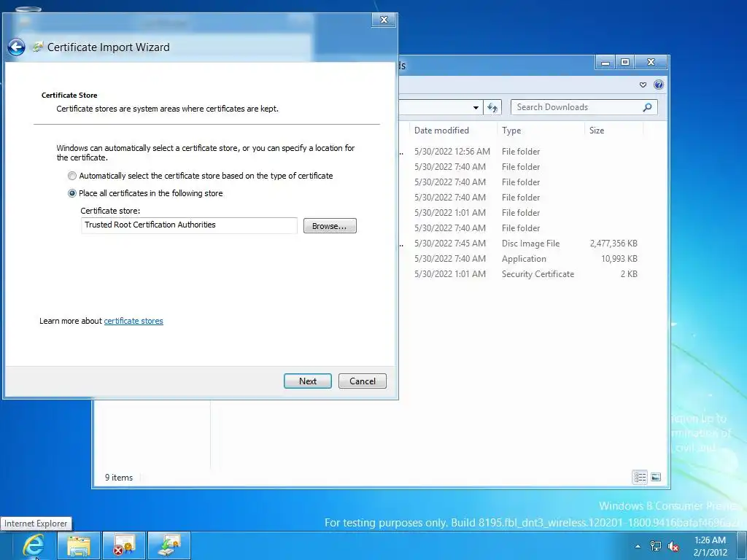The image size is (747, 560).
Task: Maximize the Downloads Explorer window
Action: pos(625,63)
